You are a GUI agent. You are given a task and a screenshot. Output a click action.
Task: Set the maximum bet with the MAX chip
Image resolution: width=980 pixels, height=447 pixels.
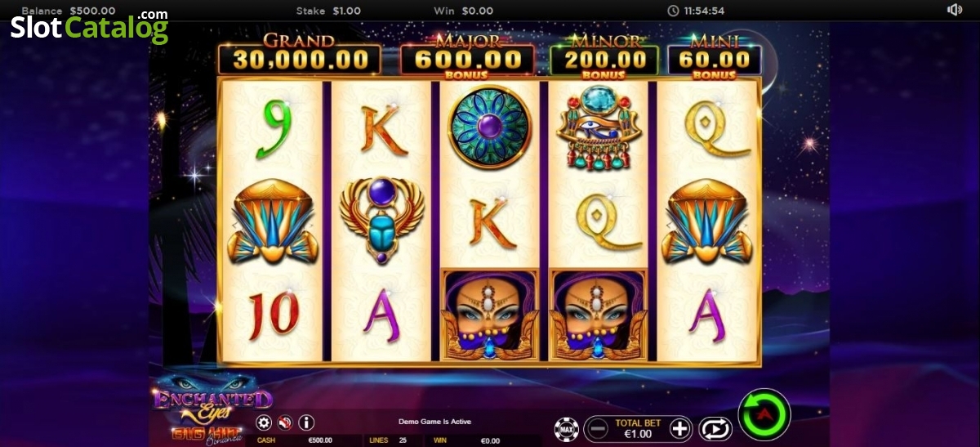pos(567,428)
